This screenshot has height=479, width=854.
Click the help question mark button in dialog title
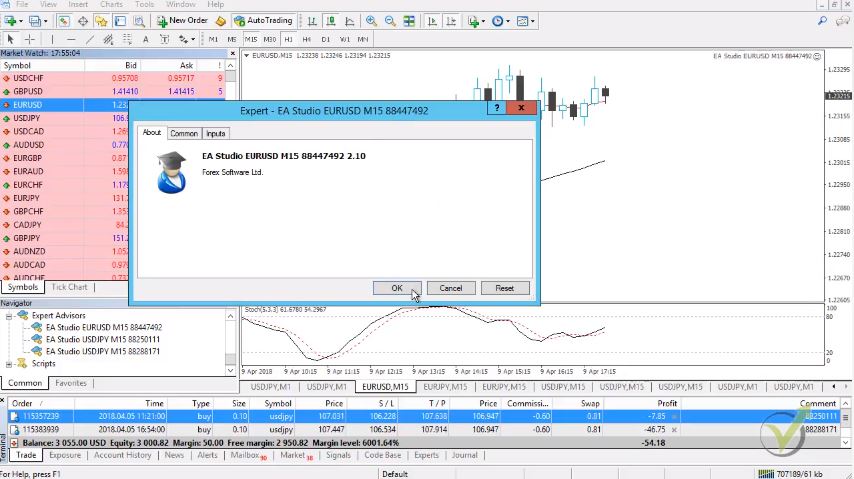click(x=497, y=108)
